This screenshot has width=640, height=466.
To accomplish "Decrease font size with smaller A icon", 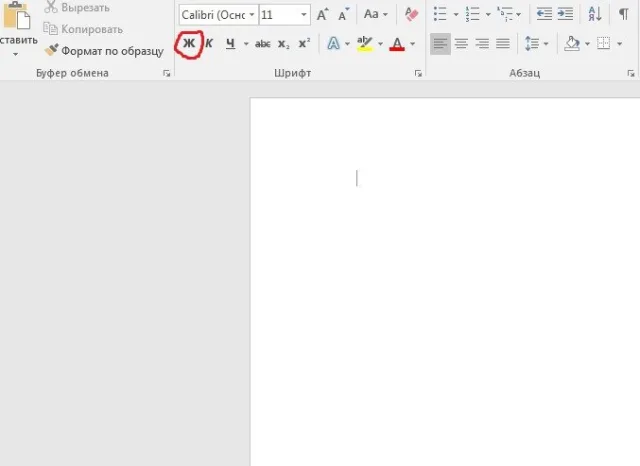I will 343,15.
